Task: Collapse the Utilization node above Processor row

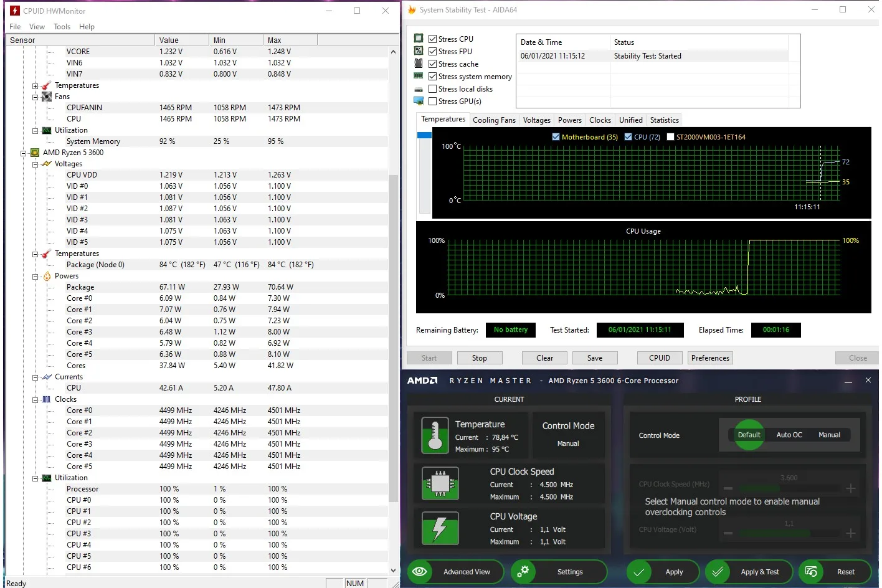Action: click(x=35, y=478)
